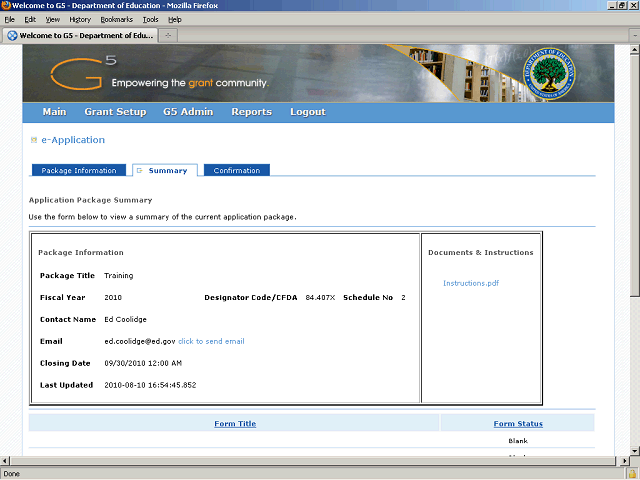Click contact name Ed Coolidge
Screen dimensions: 640x480
(x=125, y=320)
